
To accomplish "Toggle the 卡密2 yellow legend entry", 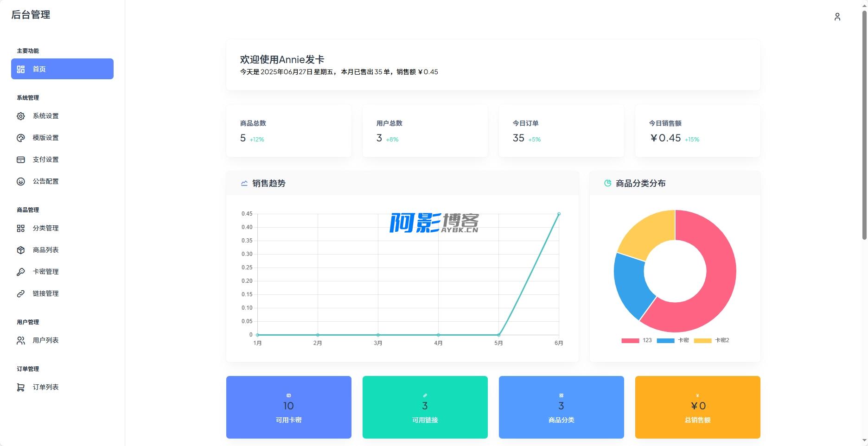I will tap(711, 340).
